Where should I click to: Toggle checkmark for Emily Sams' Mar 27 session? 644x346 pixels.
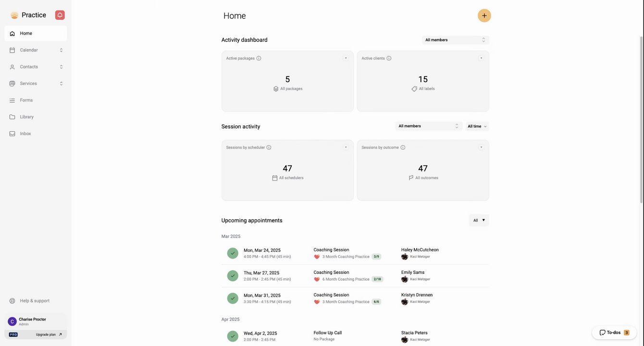click(x=233, y=276)
